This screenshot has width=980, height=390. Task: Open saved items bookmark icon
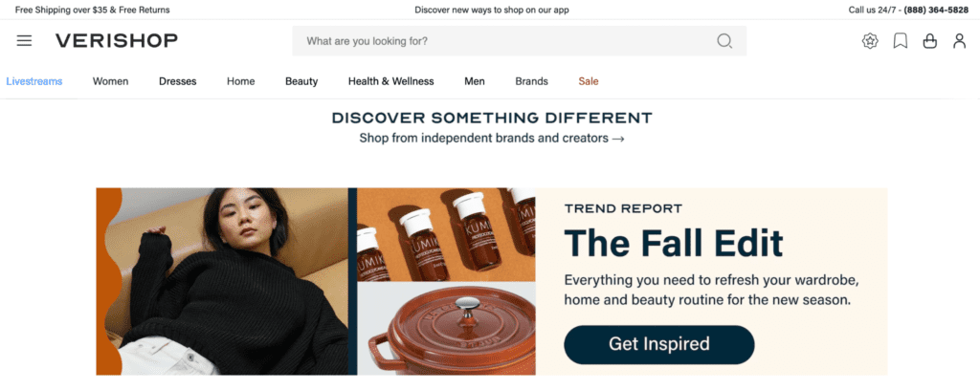coord(900,41)
